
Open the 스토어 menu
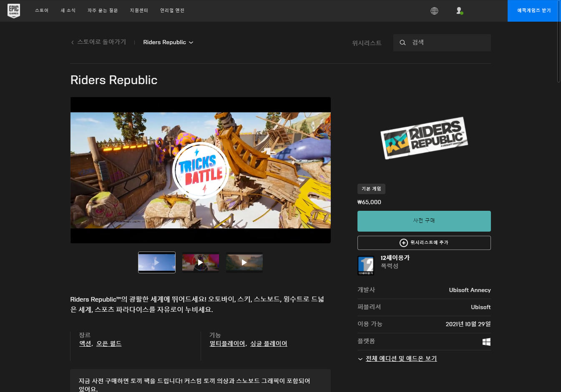point(42,11)
